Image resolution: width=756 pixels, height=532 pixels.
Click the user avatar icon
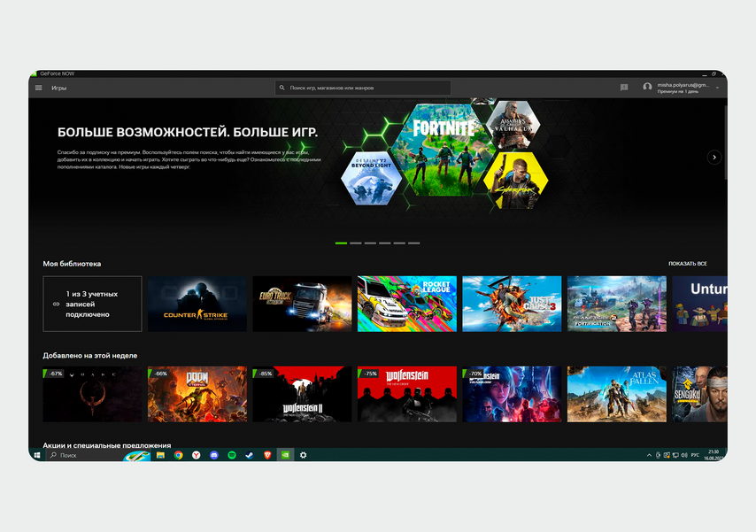(647, 88)
